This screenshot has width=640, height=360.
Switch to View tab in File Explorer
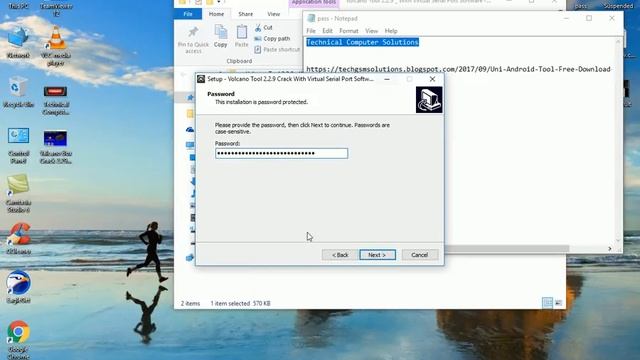[x=273, y=14]
